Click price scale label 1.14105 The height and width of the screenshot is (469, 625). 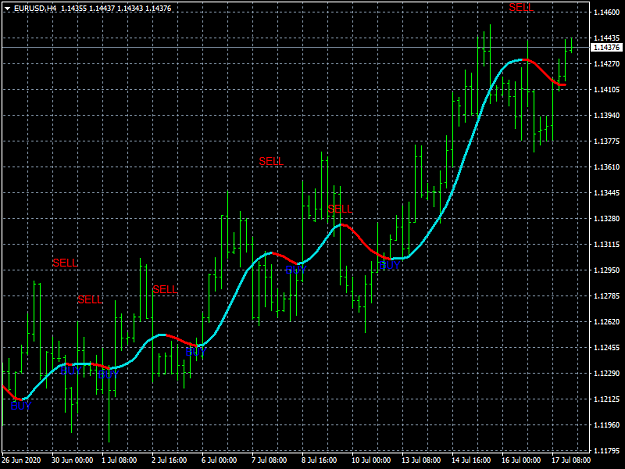coord(607,90)
